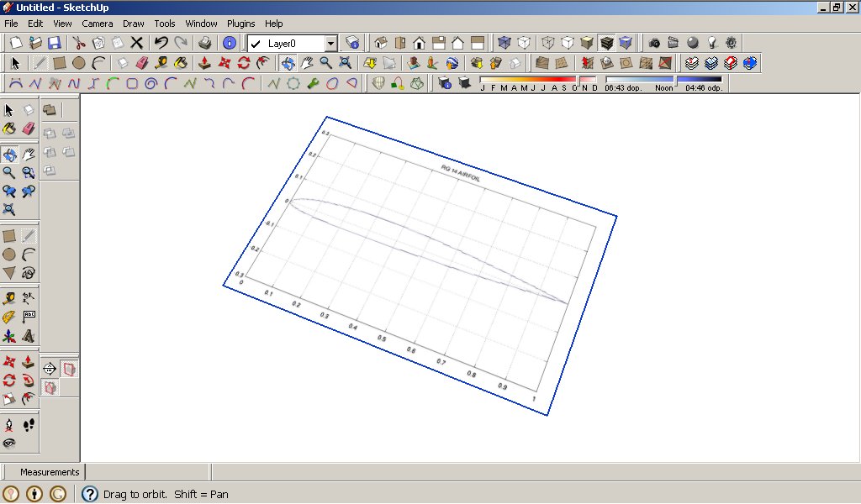Open the Layer0 dropdown list
861x504 pixels.
pos(330,43)
